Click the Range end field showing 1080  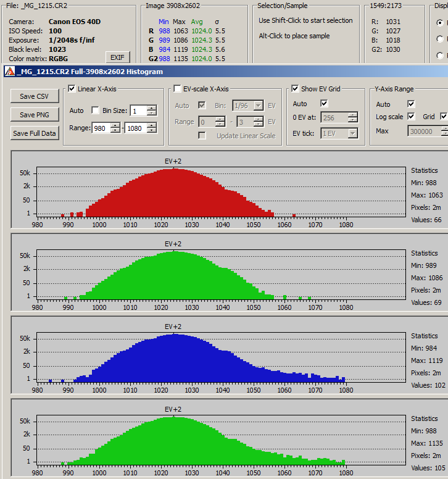coord(135,128)
